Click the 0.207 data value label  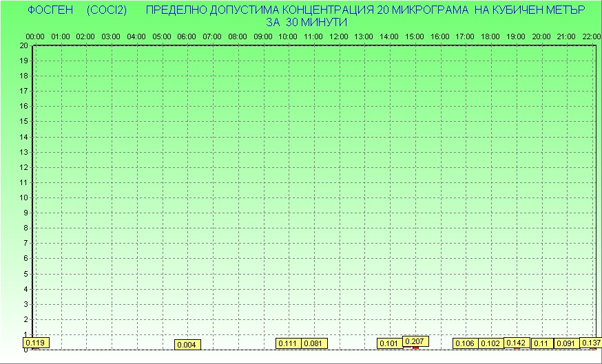[415, 341]
